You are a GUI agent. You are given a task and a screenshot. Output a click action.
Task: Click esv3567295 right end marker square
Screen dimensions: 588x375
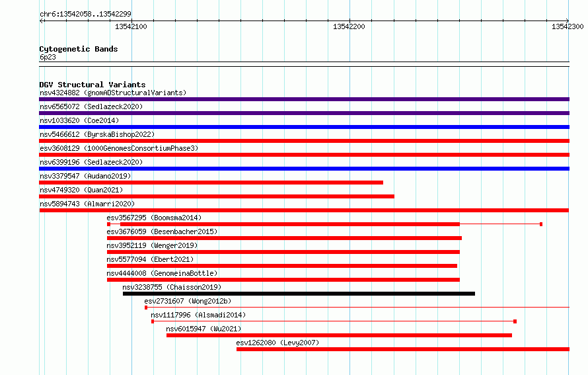tap(541, 224)
